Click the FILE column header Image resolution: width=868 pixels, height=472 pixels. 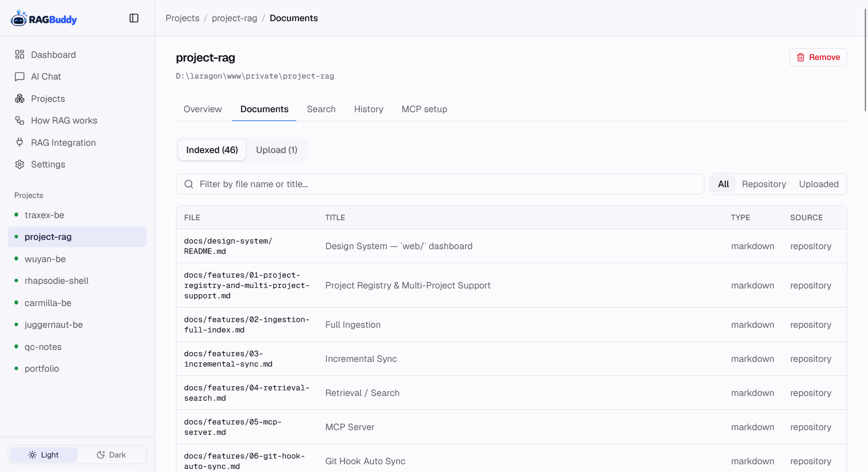pyautogui.click(x=192, y=218)
